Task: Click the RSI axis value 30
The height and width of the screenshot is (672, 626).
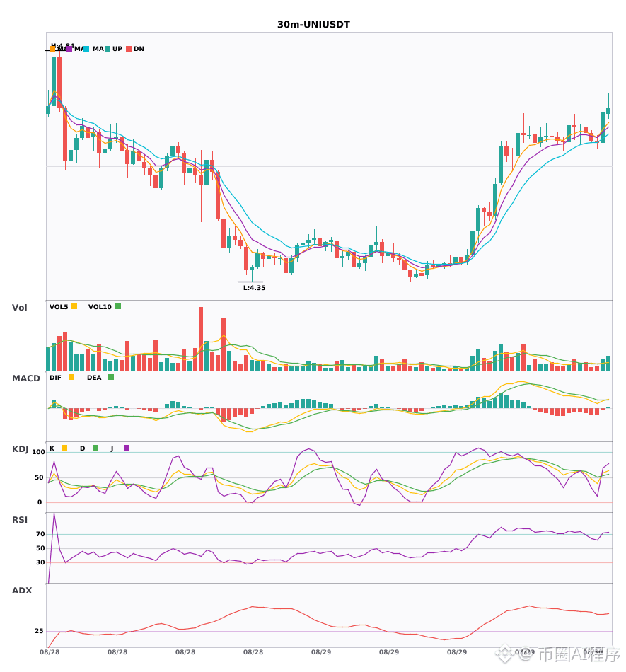Action: tap(40, 562)
